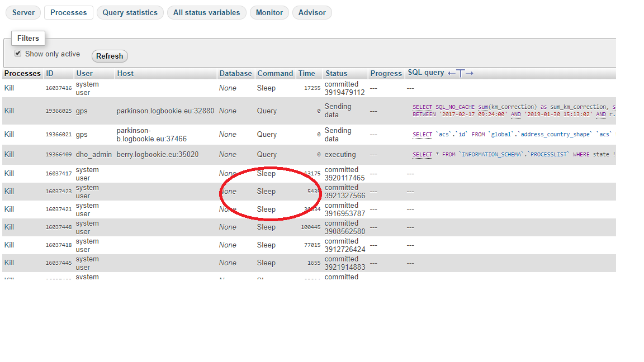This screenshot has width=644, height=362.
Task: Kill the dho_admin process 19366409
Action: (x=9, y=154)
